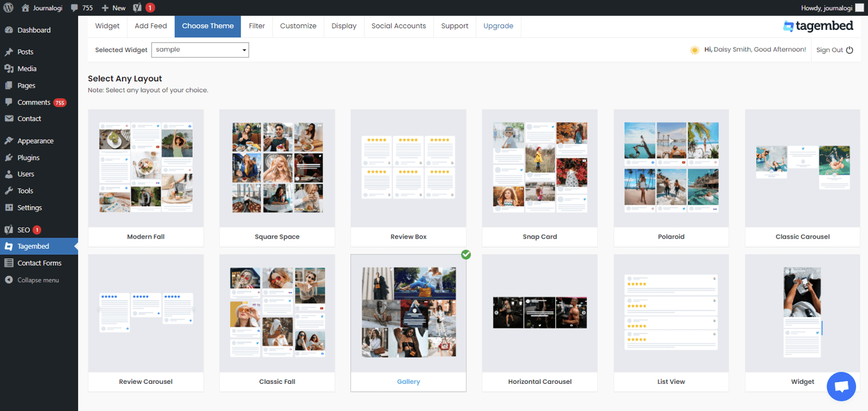Click the green checkmark on Gallery layout
Screen dimensions: 868x411
tap(466, 254)
